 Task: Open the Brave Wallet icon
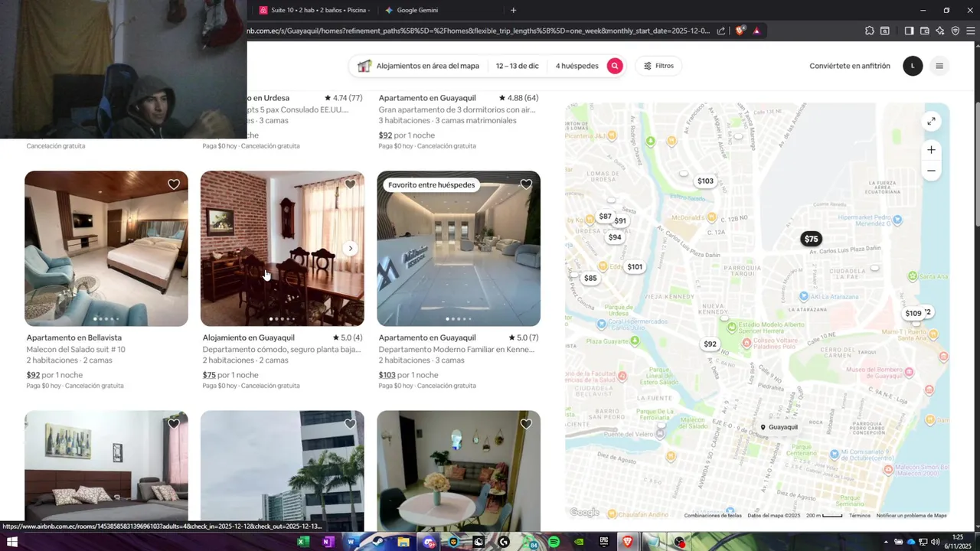tap(924, 31)
